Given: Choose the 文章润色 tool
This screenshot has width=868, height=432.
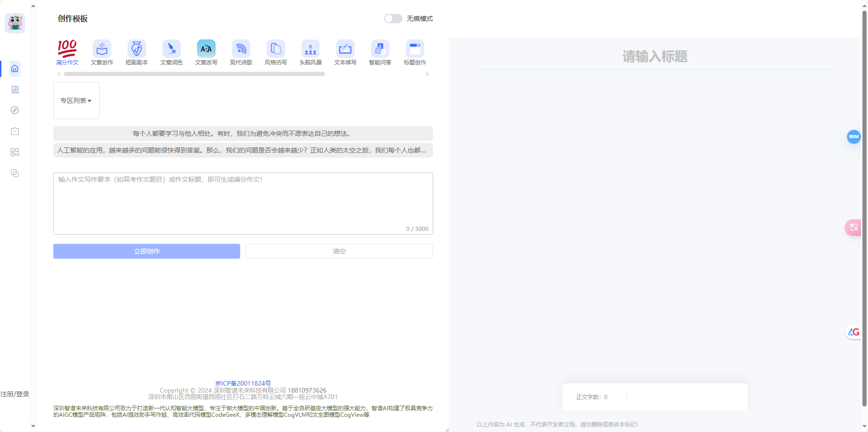Looking at the screenshot, I should click(171, 52).
